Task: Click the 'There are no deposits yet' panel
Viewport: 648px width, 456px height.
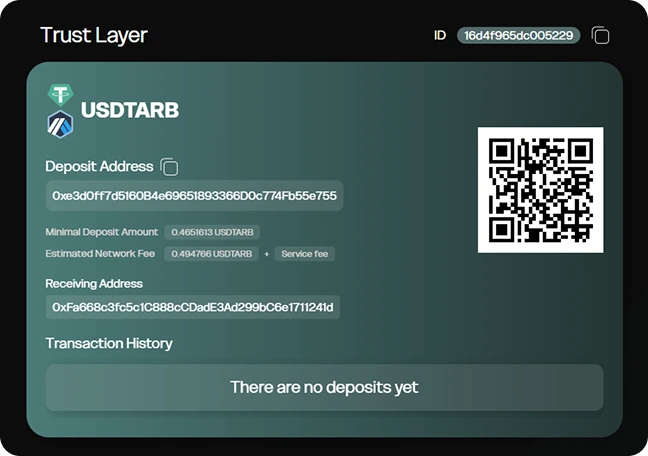Action: pyautogui.click(x=324, y=387)
